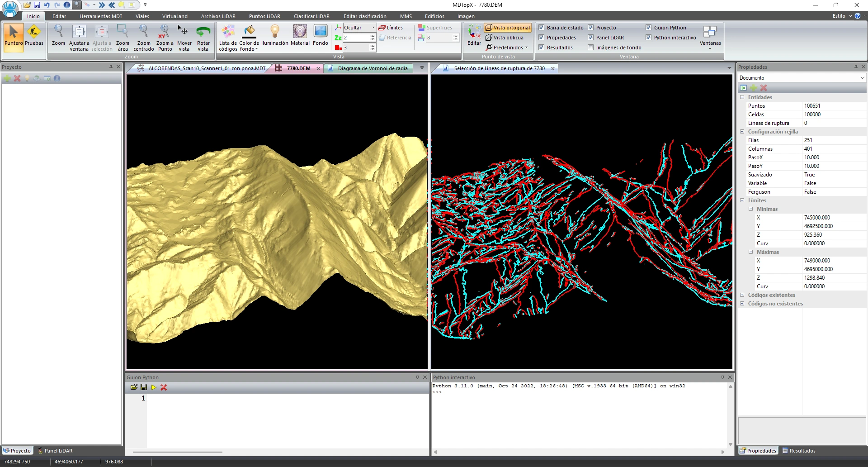Click the blue info icon in quick access toolbar
868x467 pixels.
point(67,5)
